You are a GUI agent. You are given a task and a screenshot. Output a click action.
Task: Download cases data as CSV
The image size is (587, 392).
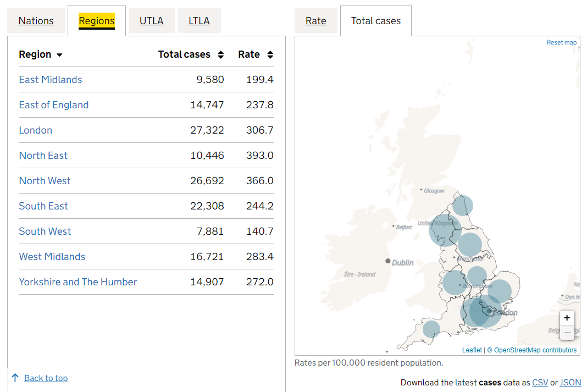coord(540,383)
